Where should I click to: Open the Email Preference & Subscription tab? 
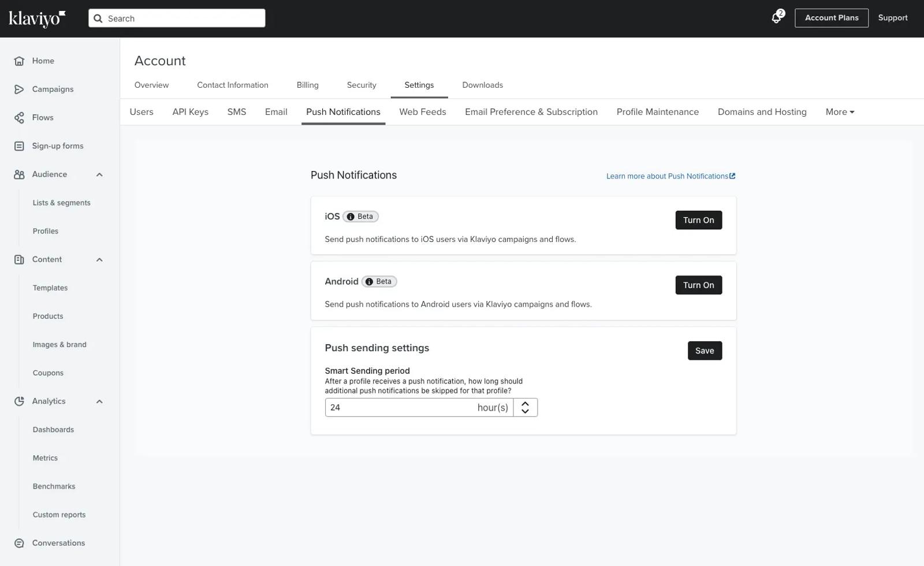[x=531, y=112]
